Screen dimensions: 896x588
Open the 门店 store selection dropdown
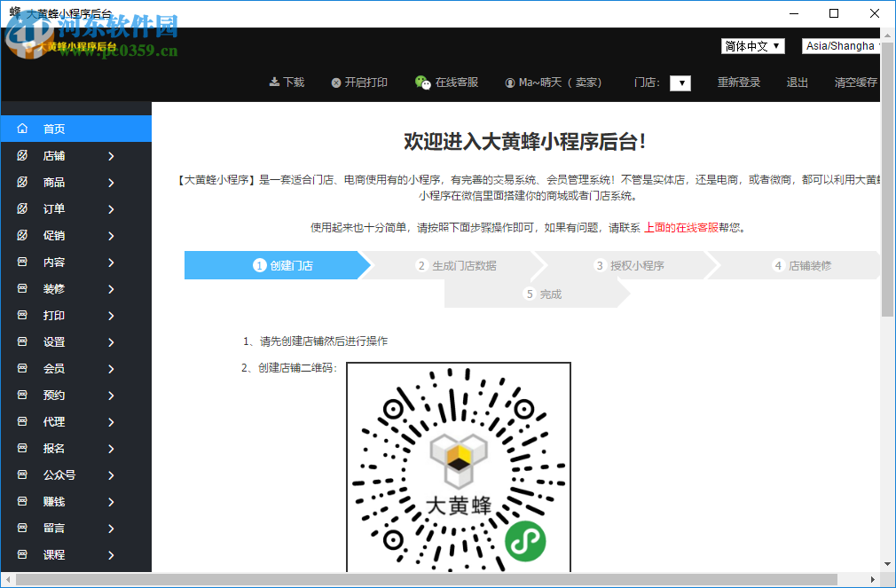coord(680,82)
